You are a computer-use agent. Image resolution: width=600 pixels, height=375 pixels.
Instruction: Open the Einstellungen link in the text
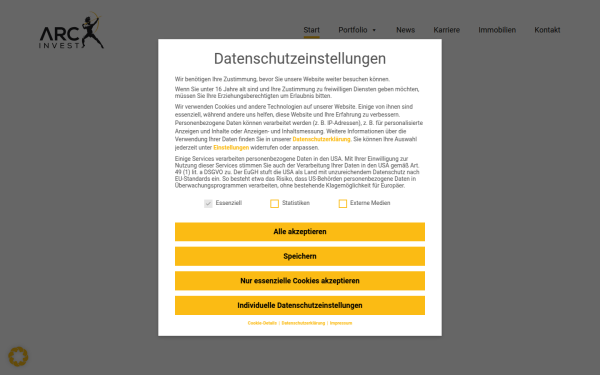tap(231, 148)
